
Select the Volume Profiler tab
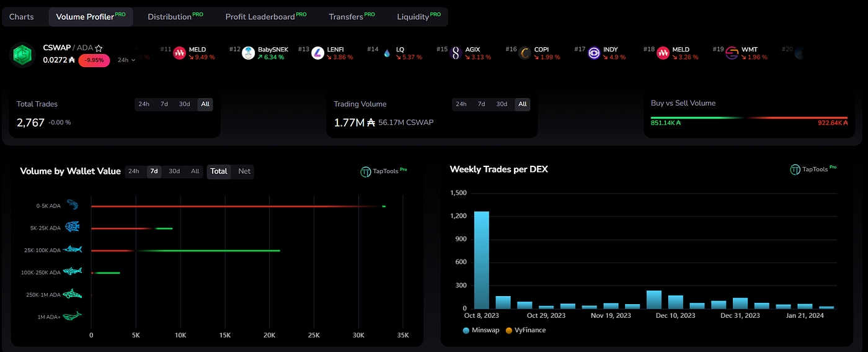tap(91, 17)
